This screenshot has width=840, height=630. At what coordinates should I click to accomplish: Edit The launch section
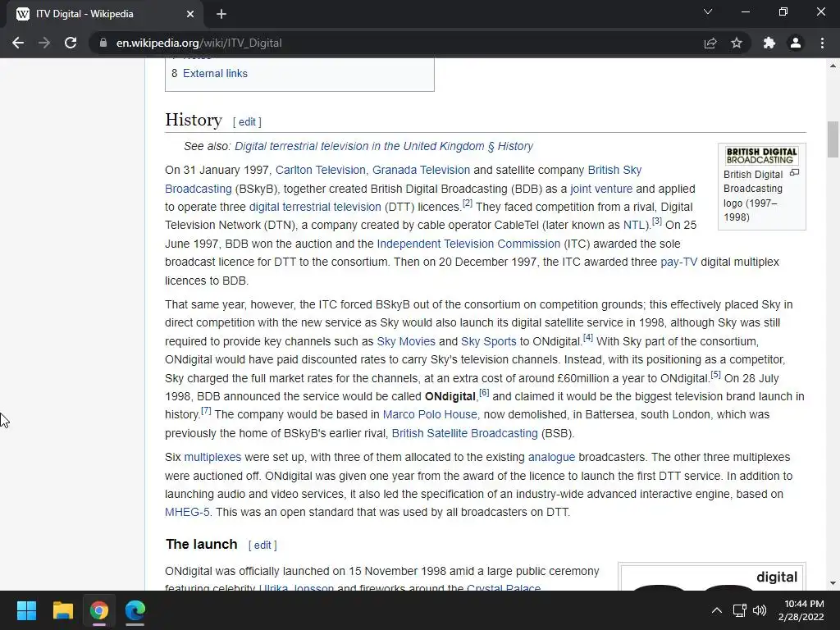[x=262, y=545]
